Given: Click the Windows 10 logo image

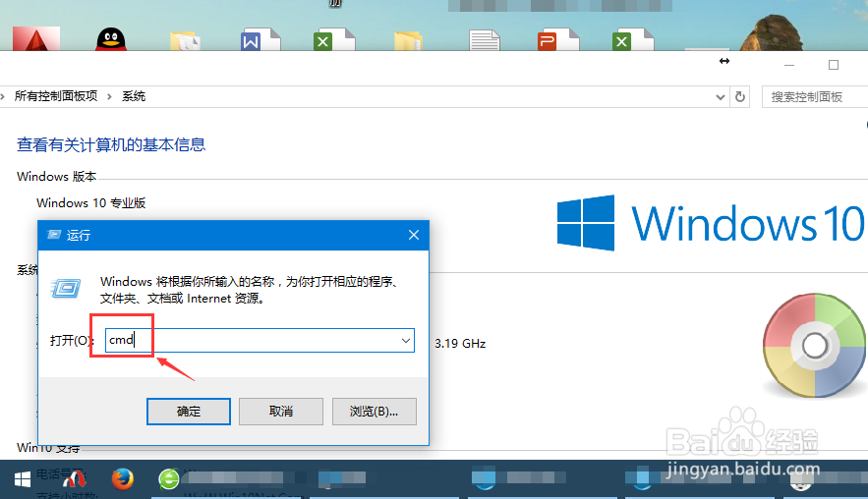Looking at the screenshot, I should [711, 223].
